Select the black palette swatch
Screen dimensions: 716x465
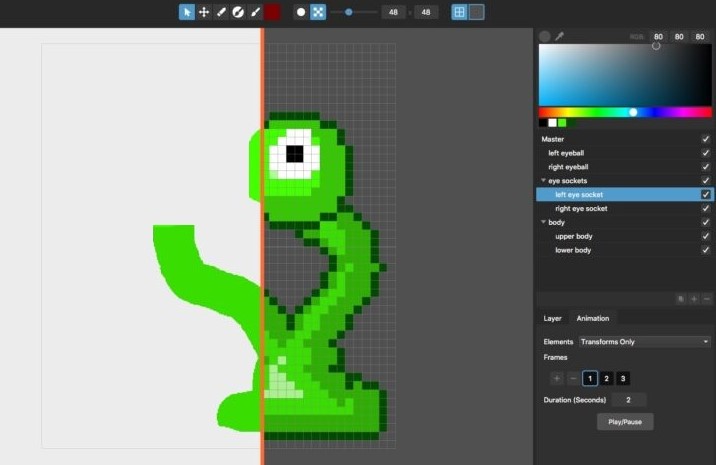coord(543,123)
